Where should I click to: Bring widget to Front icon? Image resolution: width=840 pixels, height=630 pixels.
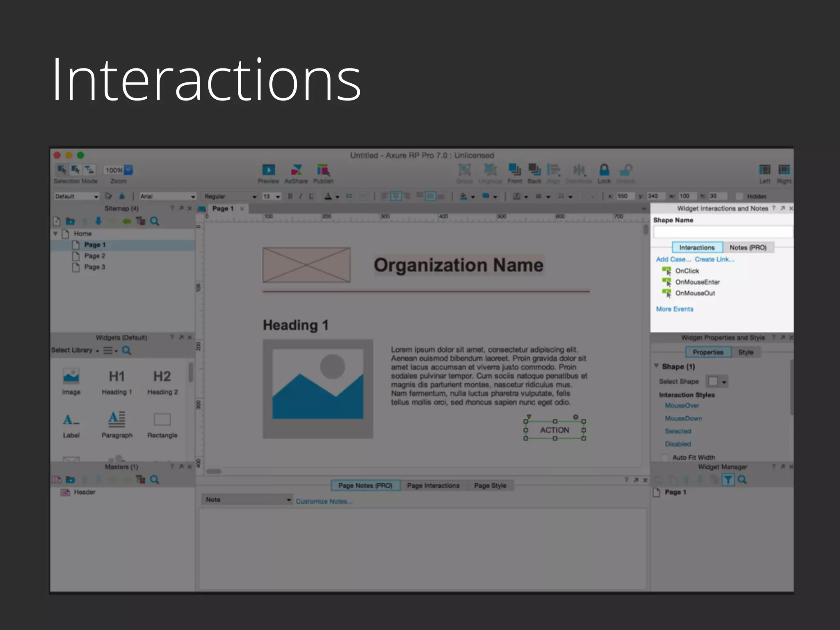[514, 169]
